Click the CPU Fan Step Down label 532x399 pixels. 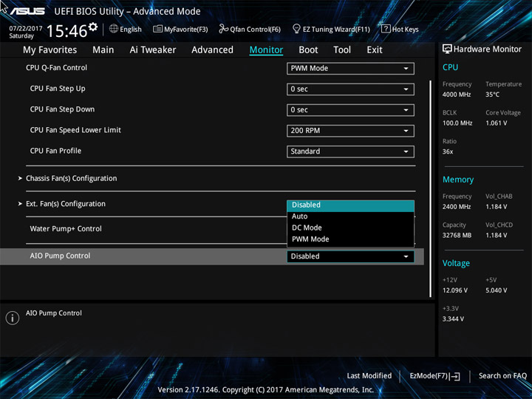(62, 109)
